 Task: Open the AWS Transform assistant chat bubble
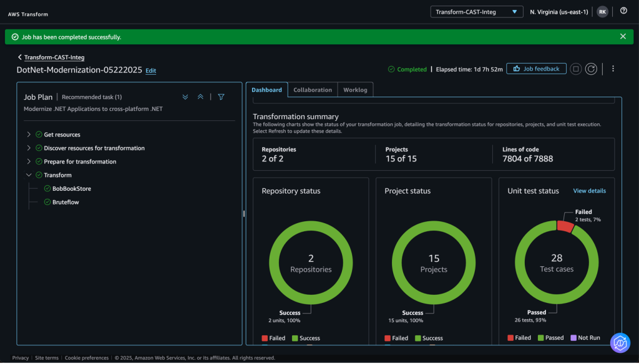coord(620,343)
